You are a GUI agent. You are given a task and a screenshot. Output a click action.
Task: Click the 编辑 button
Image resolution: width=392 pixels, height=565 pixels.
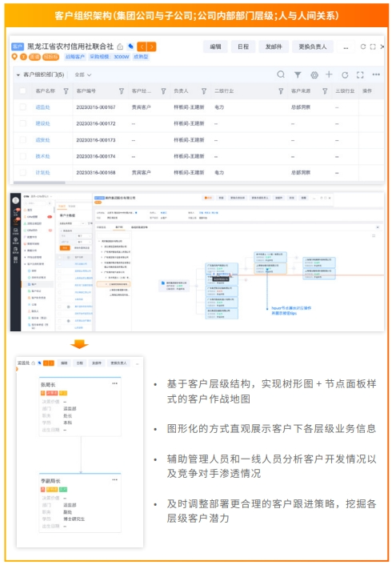215,47
